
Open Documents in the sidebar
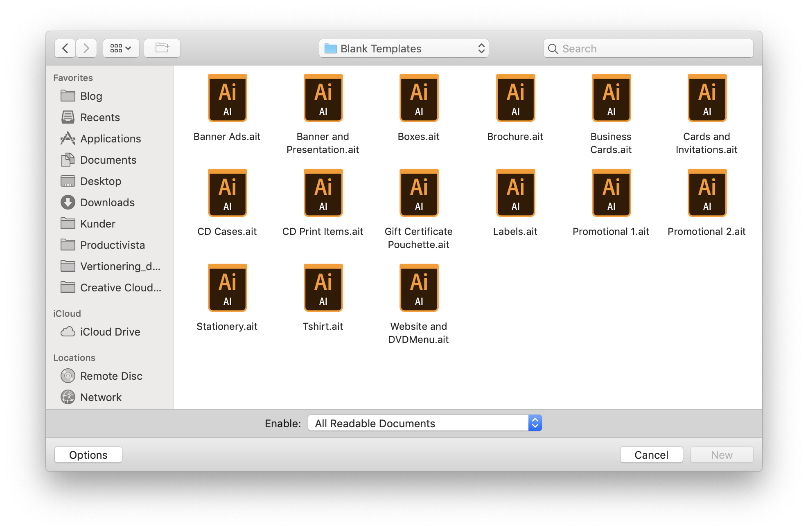pyautogui.click(x=110, y=160)
